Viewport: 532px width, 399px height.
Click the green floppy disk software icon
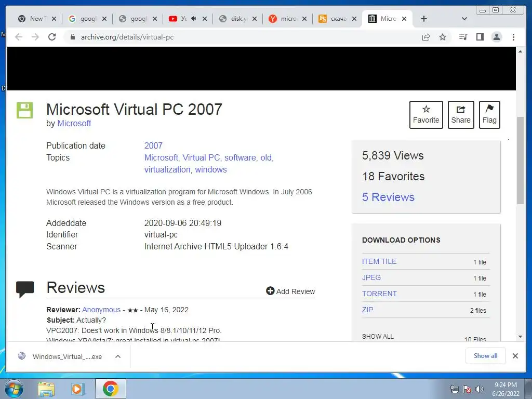[25, 110]
